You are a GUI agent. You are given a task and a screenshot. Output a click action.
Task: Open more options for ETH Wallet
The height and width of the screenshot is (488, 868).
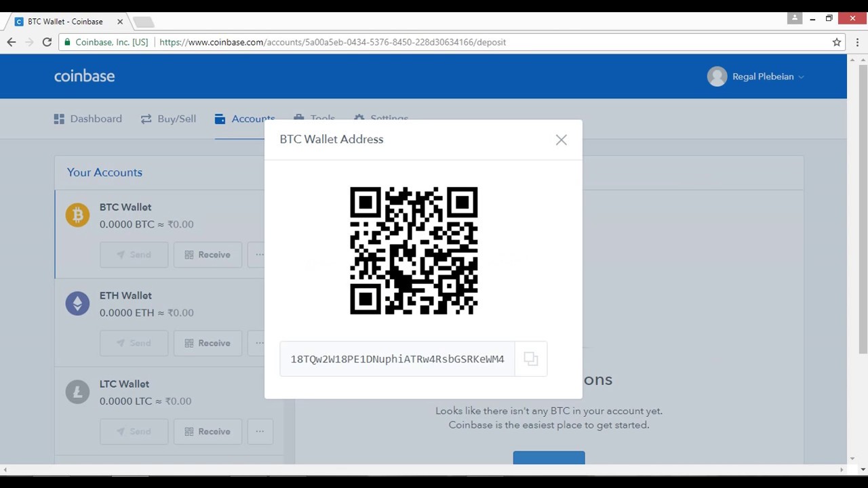[256, 343]
